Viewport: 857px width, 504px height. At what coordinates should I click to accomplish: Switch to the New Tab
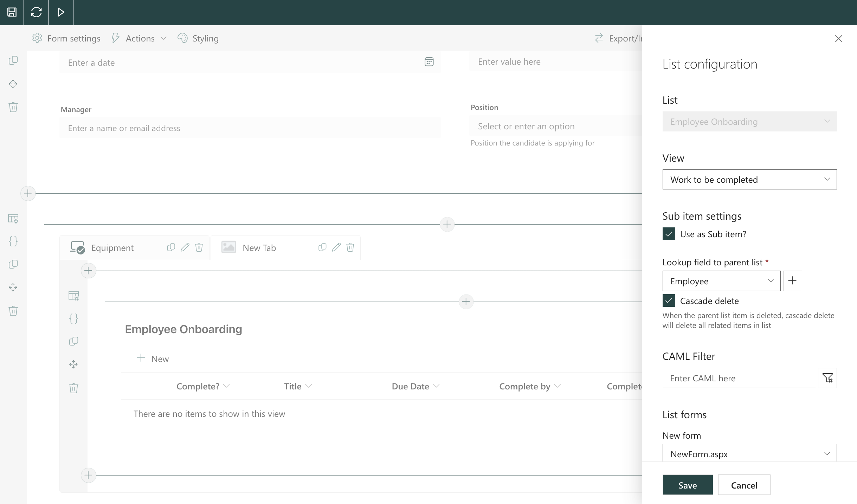tap(259, 247)
